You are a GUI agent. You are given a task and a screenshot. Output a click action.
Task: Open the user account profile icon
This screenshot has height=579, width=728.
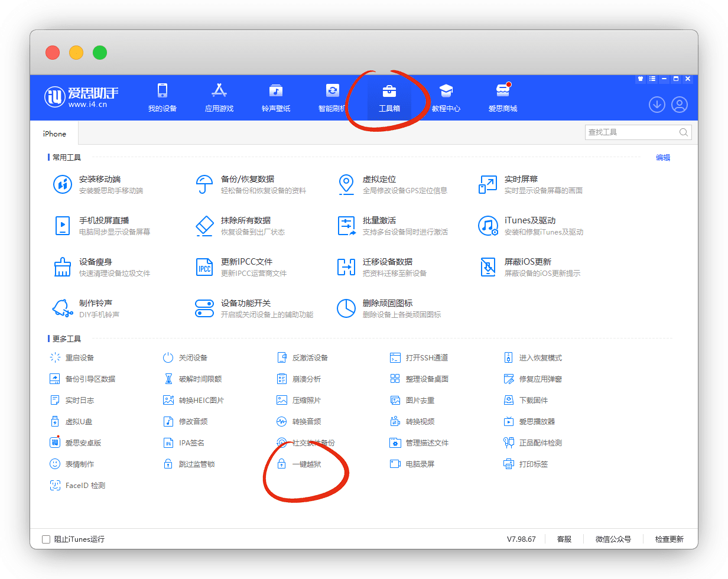tap(680, 105)
